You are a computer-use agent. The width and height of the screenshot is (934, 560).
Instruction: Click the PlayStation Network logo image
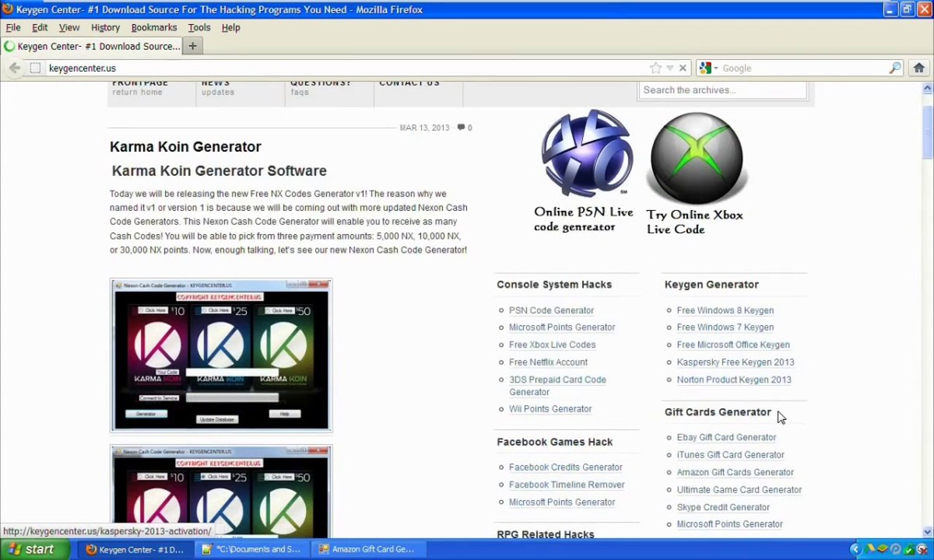click(x=586, y=155)
